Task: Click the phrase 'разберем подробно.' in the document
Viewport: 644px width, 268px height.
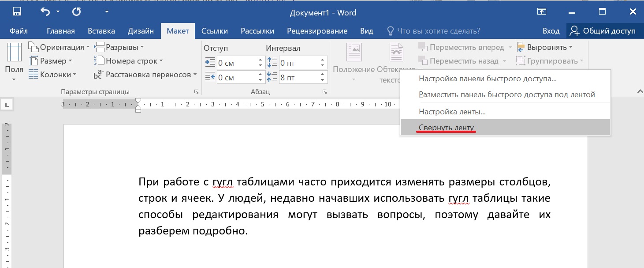Action: [193, 231]
